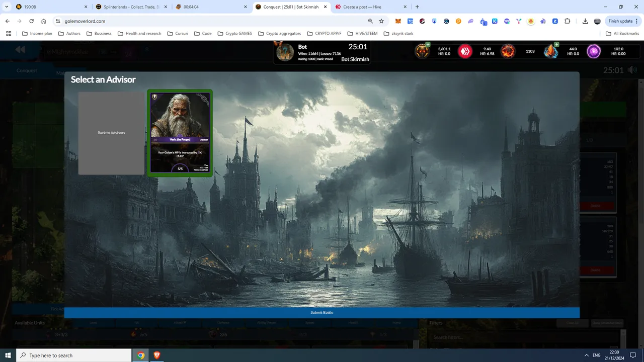Open the apps grid in bookmarks bar
Image resolution: width=644 pixels, height=362 pixels.
click(9, 34)
